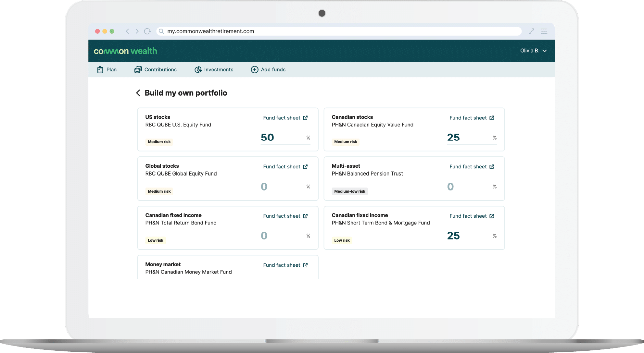Click the Add funds plus icon
644x353 pixels.
click(255, 69)
